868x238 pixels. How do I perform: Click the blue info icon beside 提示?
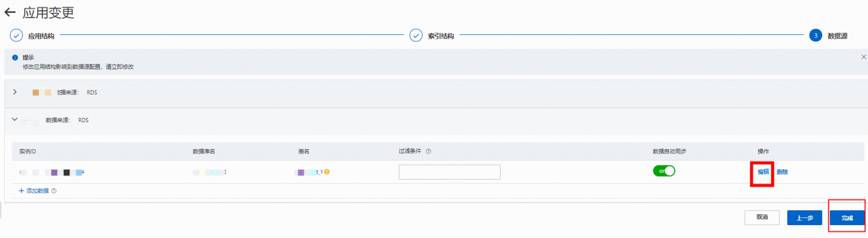(15, 57)
